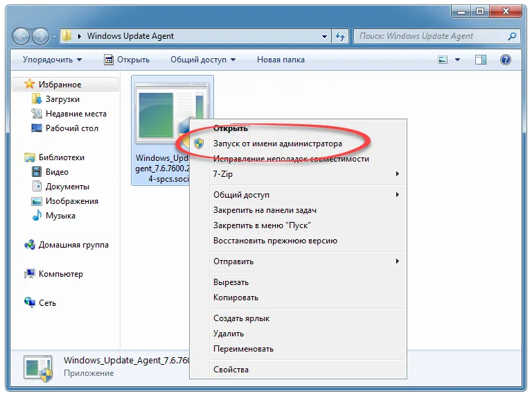The height and width of the screenshot is (396, 532).
Task: Expand the Упорядочить menu
Action: [x=52, y=60]
